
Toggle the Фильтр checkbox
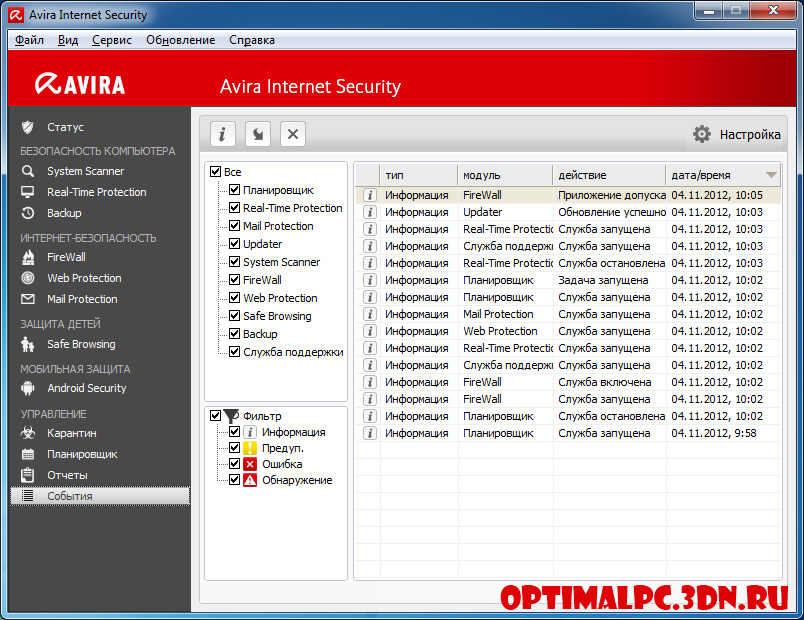pos(215,416)
